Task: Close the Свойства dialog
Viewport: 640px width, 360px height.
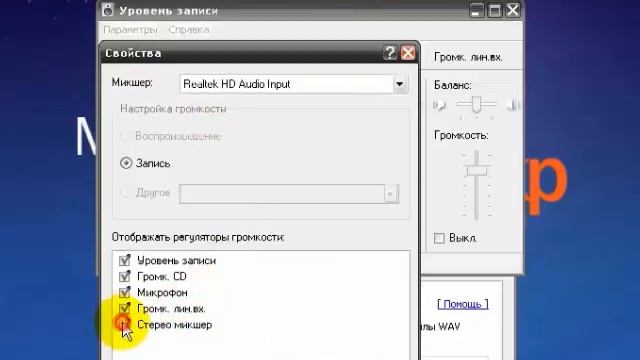Action: (408, 53)
